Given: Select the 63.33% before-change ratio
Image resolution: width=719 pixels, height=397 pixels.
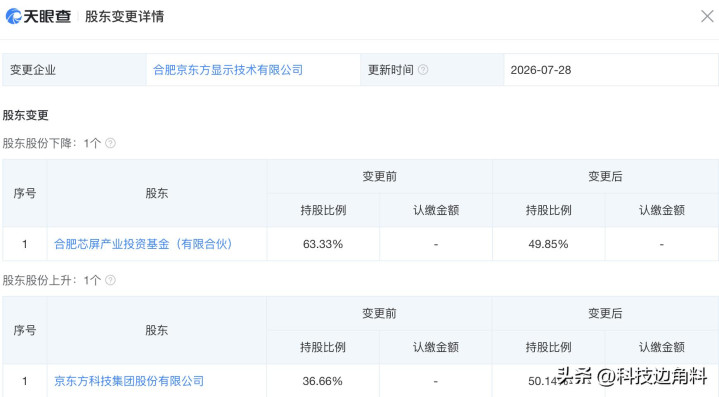Looking at the screenshot, I should pyautogui.click(x=323, y=244).
